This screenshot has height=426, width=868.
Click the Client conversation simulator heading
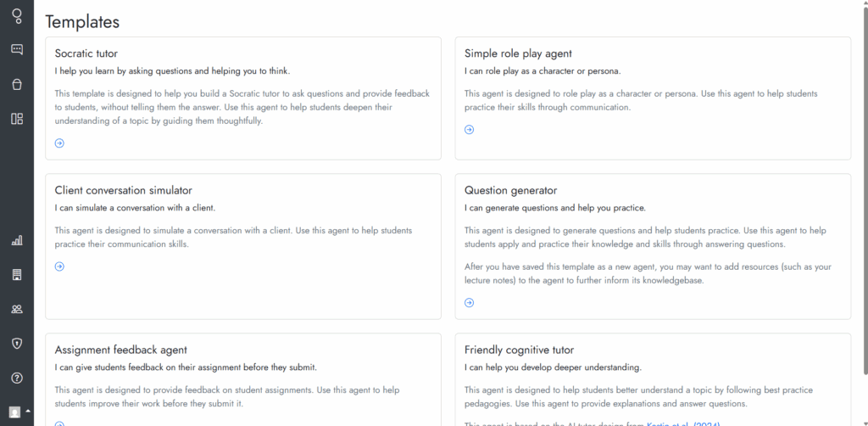pyautogui.click(x=123, y=191)
